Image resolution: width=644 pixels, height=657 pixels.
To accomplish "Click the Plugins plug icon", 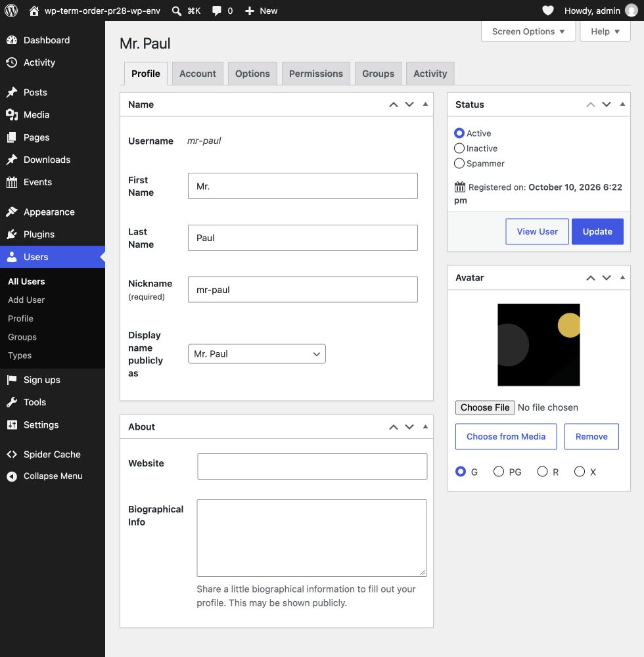I will 12,235.
